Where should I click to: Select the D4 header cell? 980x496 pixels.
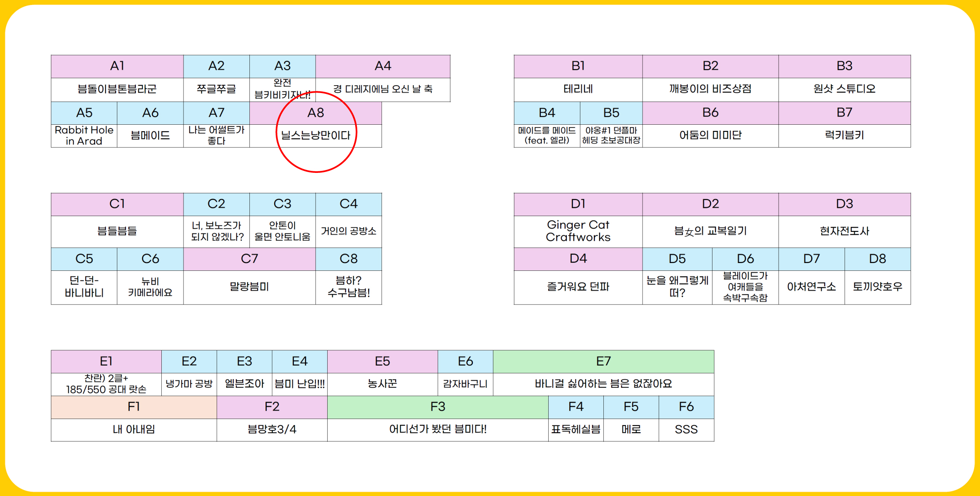578,259
